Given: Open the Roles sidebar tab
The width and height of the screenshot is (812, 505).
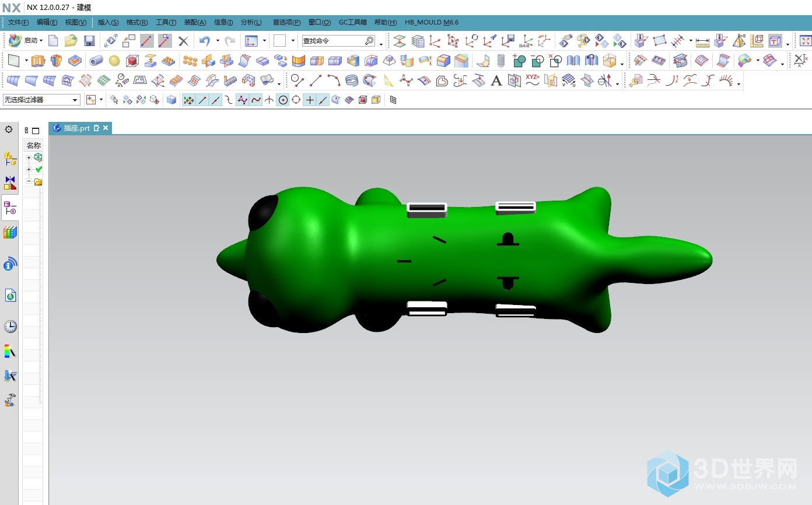Looking at the screenshot, I should pos(10,400).
